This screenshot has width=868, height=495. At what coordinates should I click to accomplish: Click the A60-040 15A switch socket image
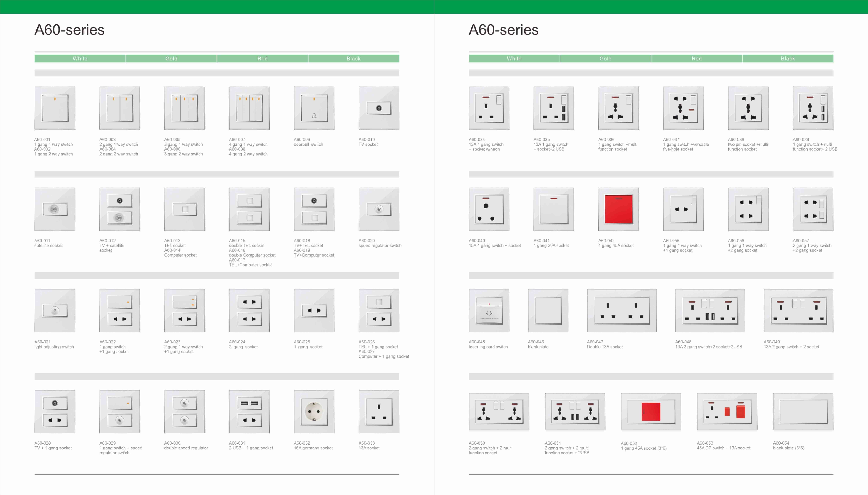[x=489, y=209]
